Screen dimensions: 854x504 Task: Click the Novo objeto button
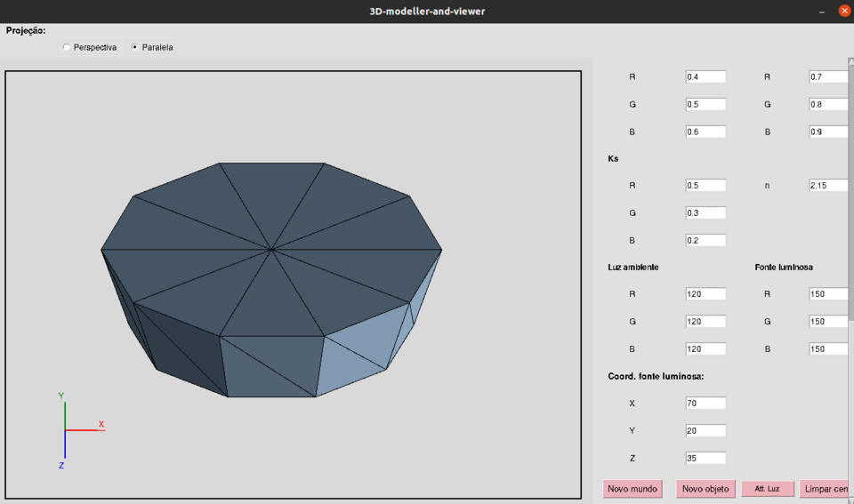(x=705, y=489)
